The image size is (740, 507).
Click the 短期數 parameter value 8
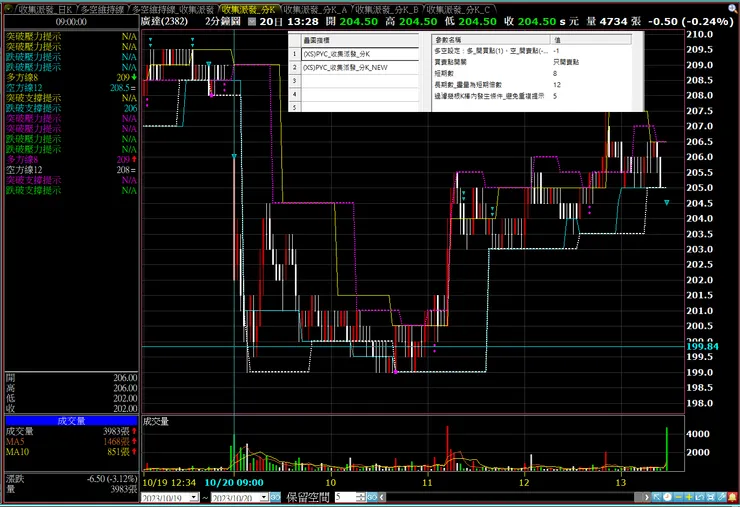555,73
